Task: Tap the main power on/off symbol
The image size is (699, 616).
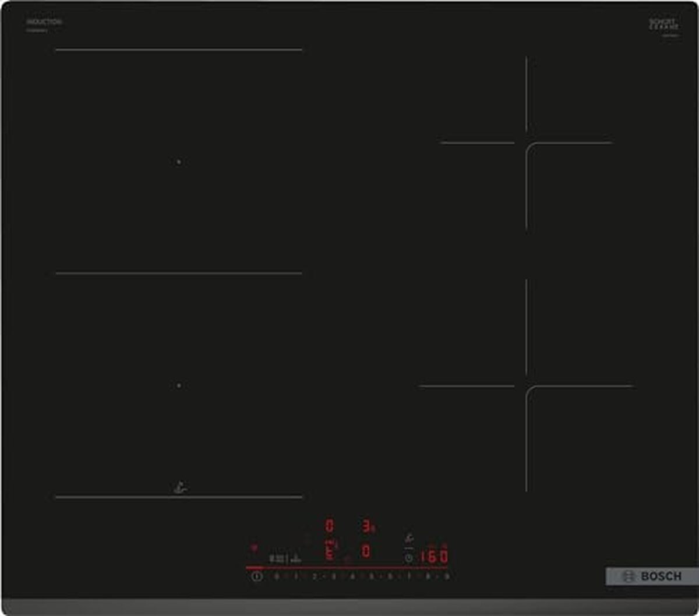Action: 257,576
